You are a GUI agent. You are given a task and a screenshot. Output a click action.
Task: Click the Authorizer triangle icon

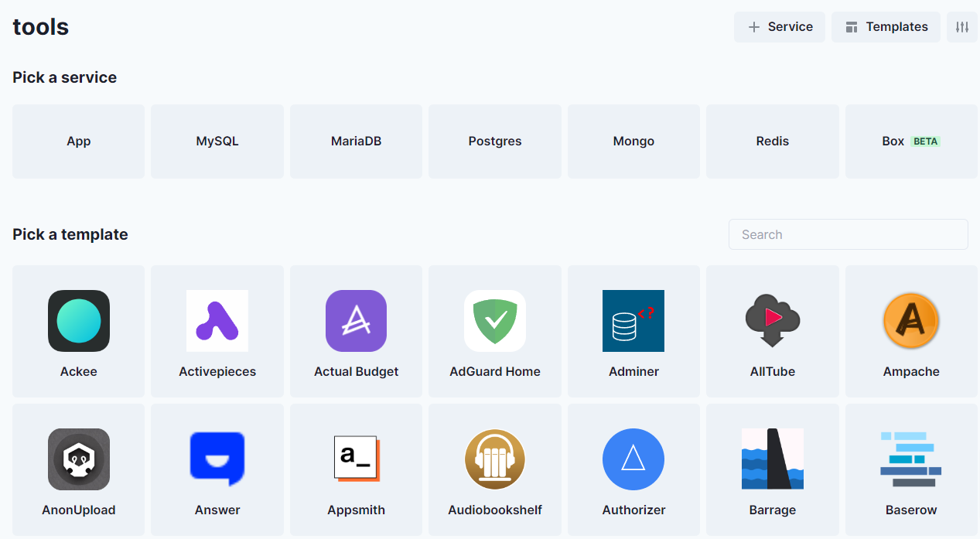click(633, 459)
